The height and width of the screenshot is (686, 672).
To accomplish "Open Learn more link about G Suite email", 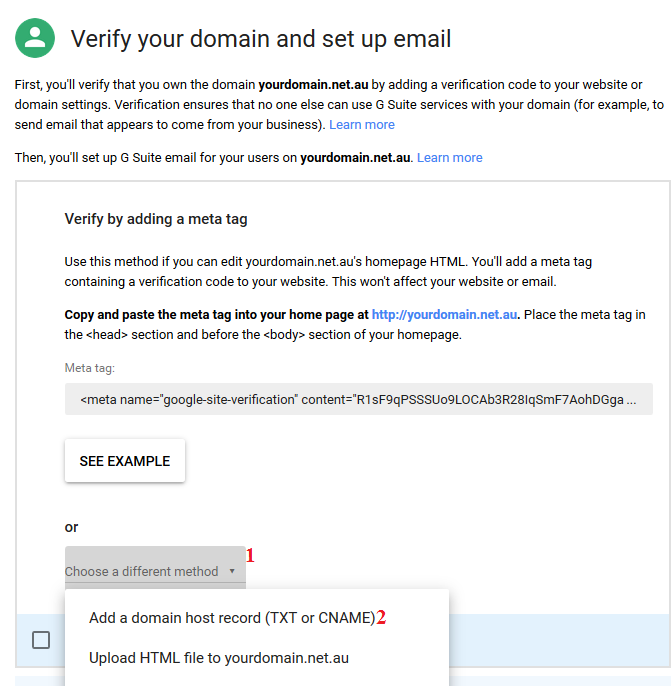I will pos(449,158).
